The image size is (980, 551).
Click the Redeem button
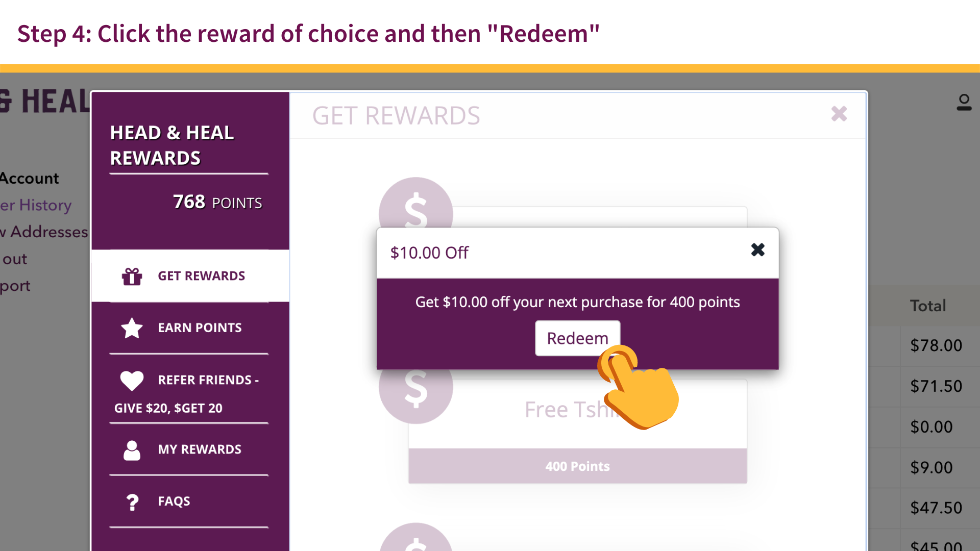point(577,338)
